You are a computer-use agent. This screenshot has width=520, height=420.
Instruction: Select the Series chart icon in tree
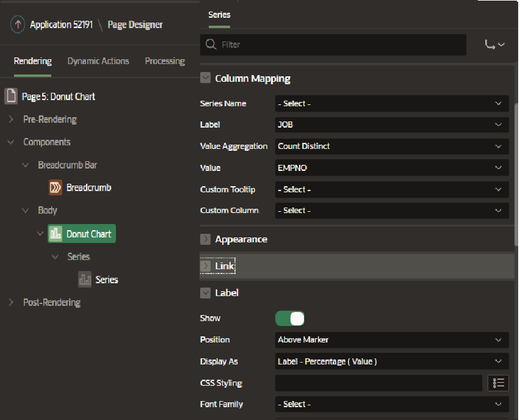pos(85,280)
